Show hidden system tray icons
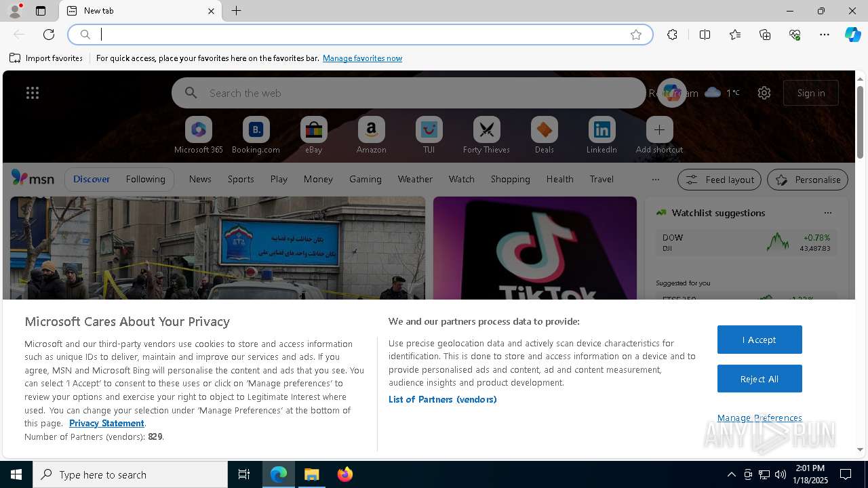 coord(731,474)
